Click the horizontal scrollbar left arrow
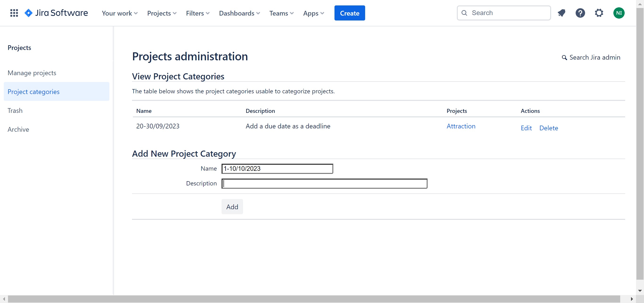Image resolution: width=644 pixels, height=303 pixels. pyautogui.click(x=4, y=299)
